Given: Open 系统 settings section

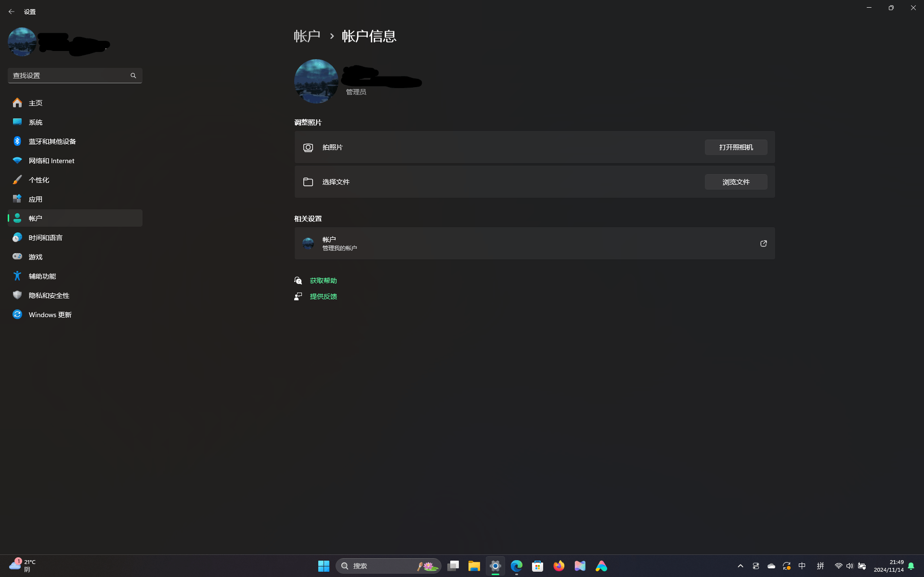Looking at the screenshot, I should [x=75, y=122].
